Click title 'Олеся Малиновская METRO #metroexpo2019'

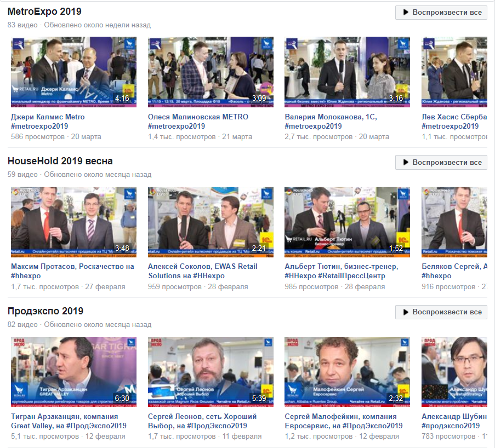(x=198, y=122)
